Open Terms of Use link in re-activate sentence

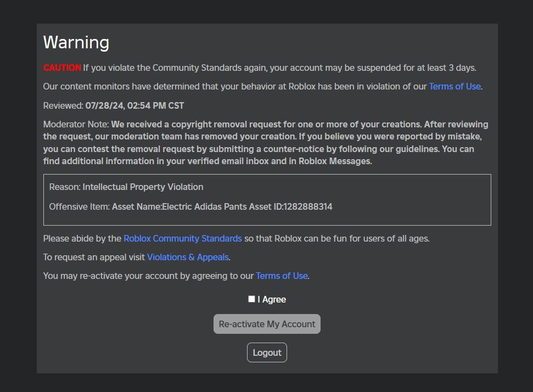(282, 276)
